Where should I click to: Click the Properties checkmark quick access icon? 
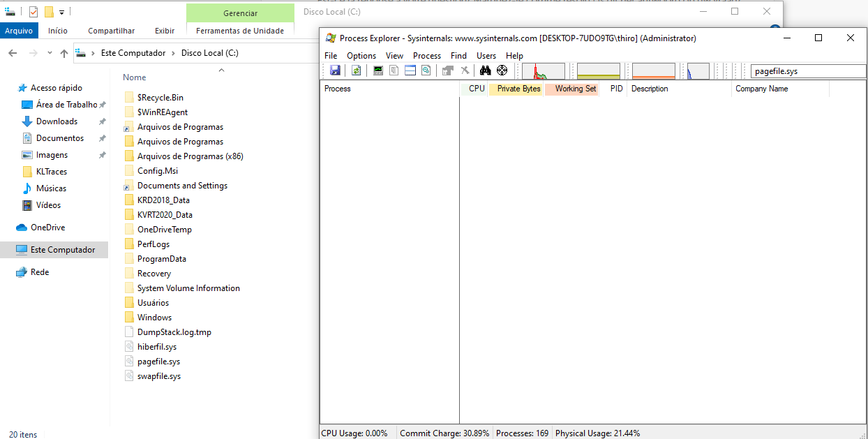(x=33, y=12)
